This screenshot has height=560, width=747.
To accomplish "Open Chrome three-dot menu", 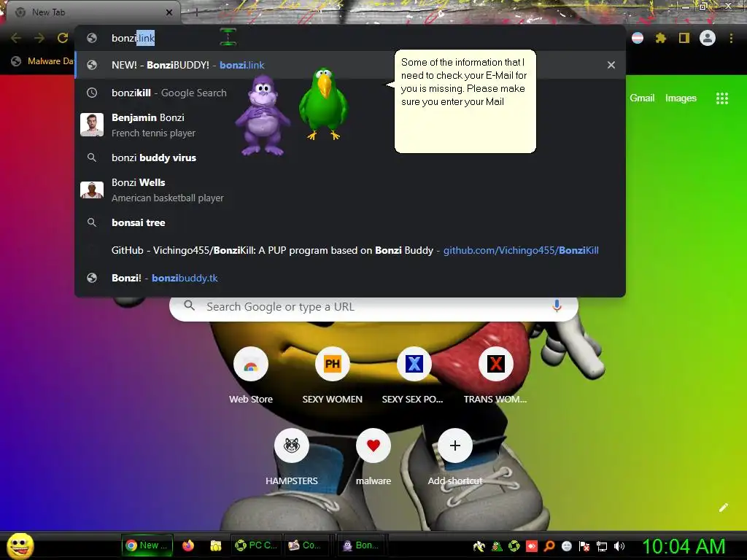I will 731,38.
